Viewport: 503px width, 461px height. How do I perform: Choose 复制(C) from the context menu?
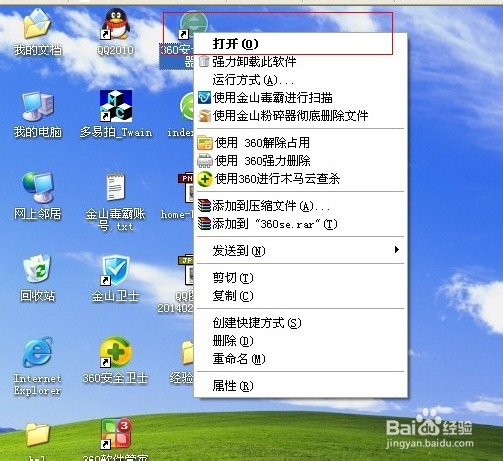coord(300,296)
